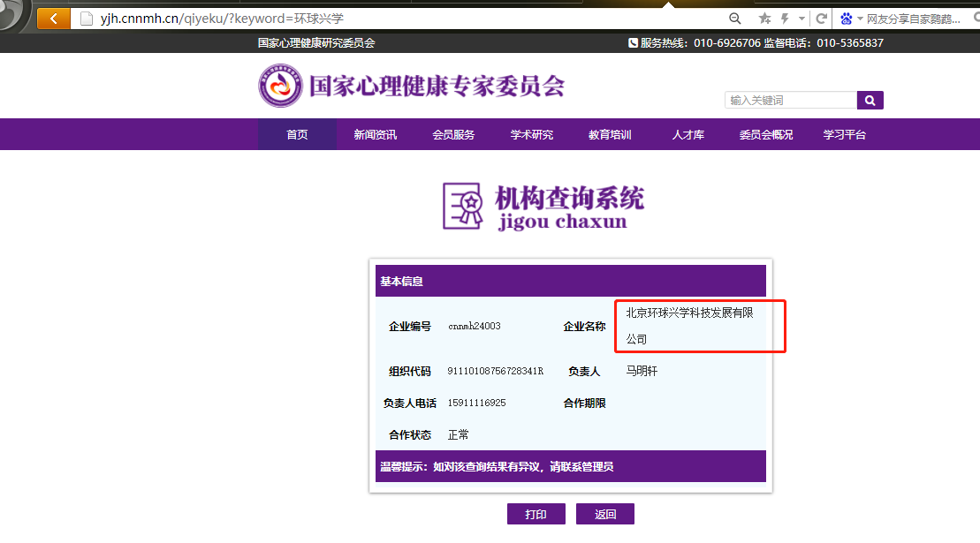
Task: Select the Baidu paw icon in search bar
Action: pos(846,18)
